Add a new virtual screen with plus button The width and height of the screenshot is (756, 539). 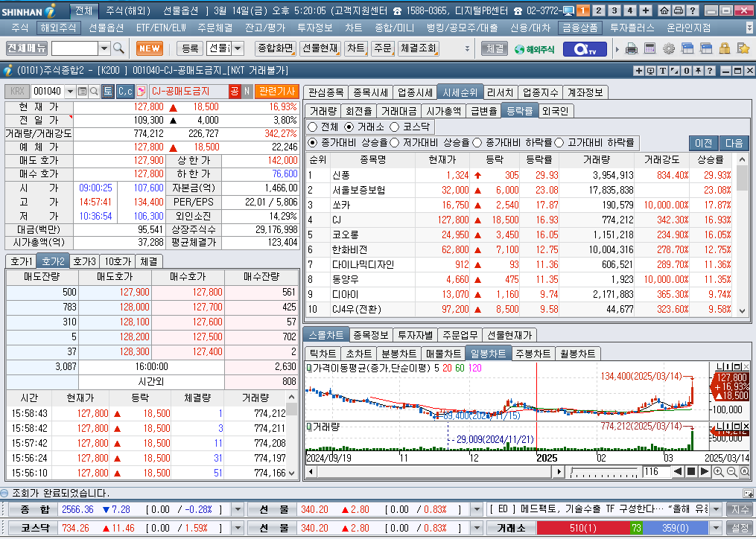[646, 10]
